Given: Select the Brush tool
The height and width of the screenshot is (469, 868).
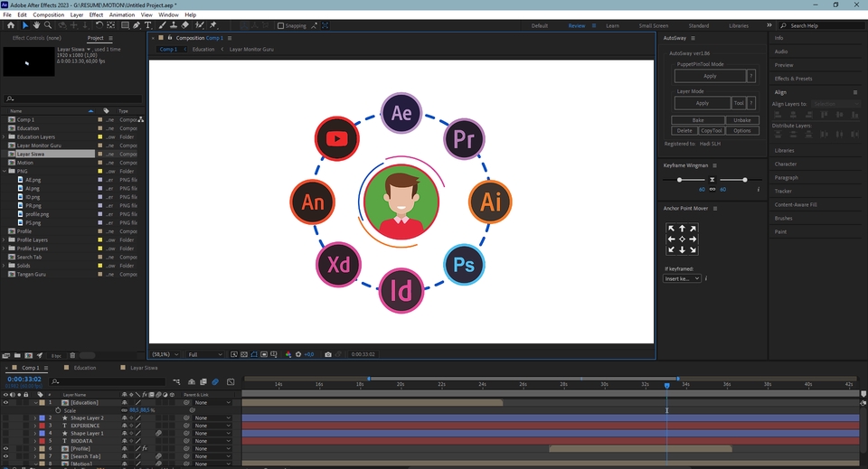Looking at the screenshot, I should coord(162,25).
